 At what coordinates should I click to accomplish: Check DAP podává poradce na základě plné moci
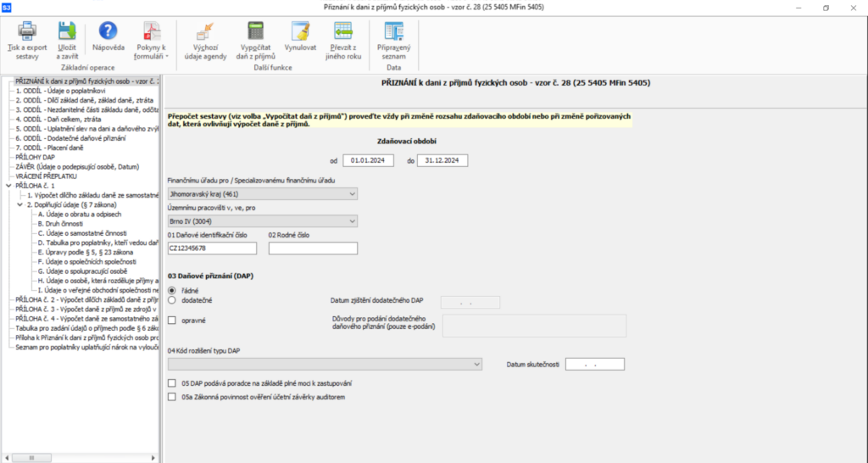tap(173, 383)
